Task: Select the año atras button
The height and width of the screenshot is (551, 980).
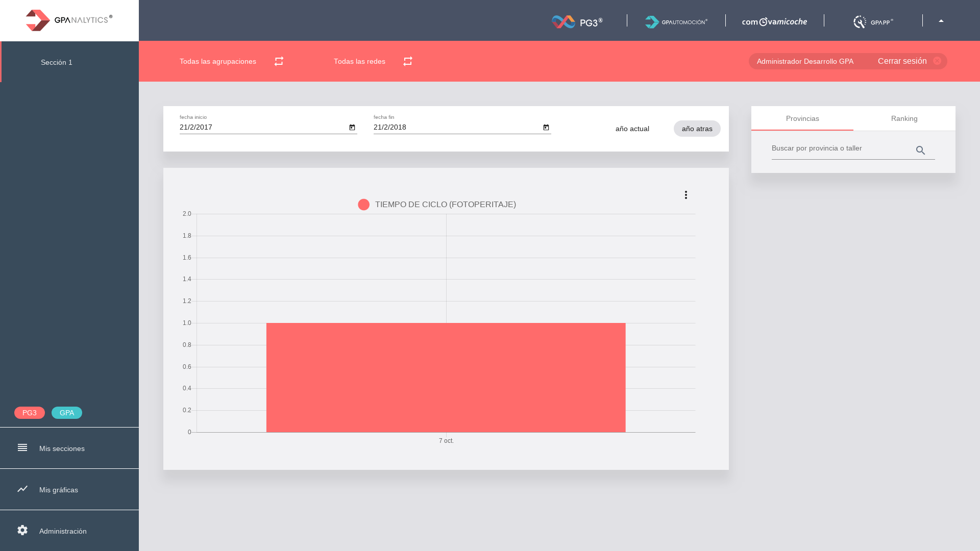Action: pyautogui.click(x=697, y=129)
